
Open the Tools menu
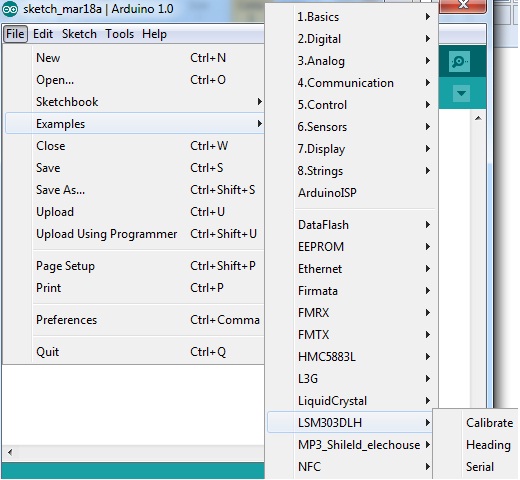pos(120,34)
